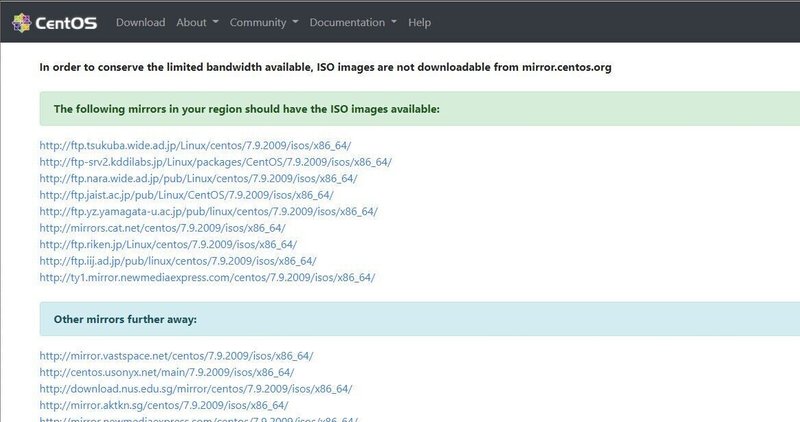800x422 pixels.
Task: Open the ftp.riken.jp mirror link
Action: point(168,245)
